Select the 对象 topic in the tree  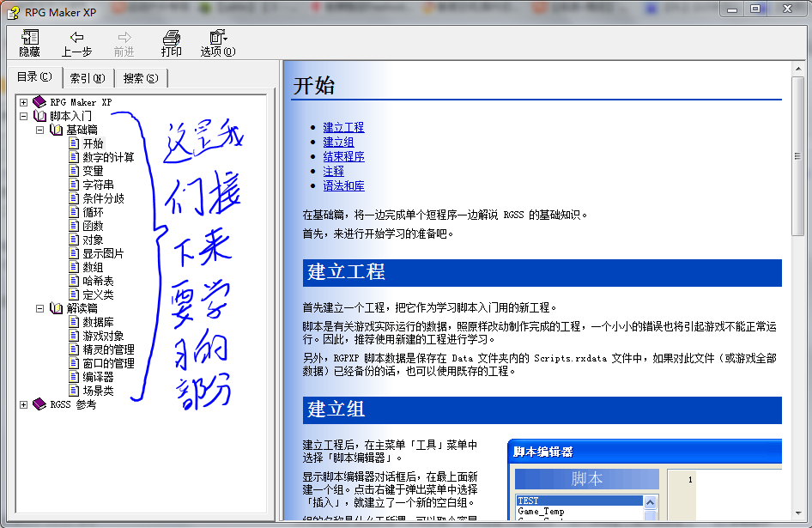click(x=94, y=240)
